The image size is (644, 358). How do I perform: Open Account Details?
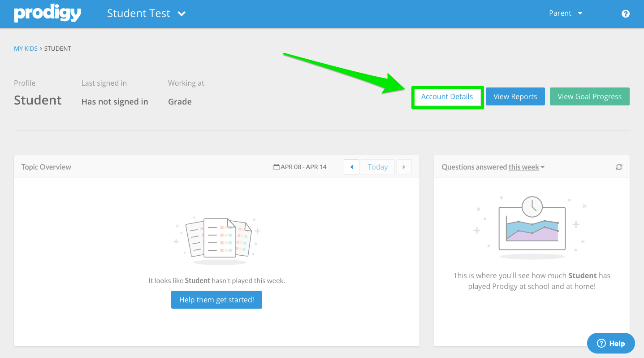447,96
